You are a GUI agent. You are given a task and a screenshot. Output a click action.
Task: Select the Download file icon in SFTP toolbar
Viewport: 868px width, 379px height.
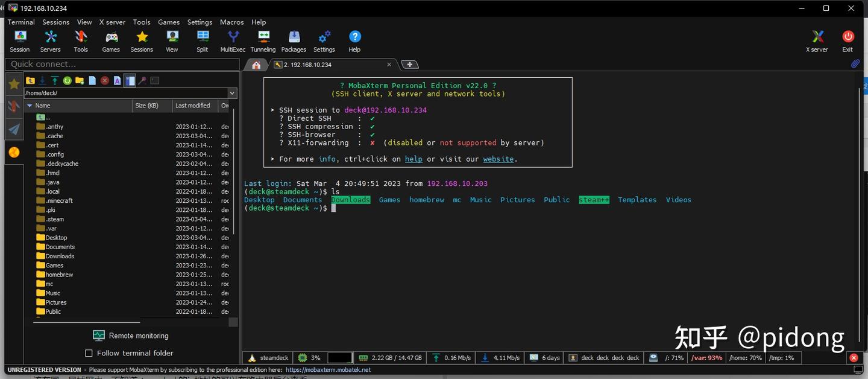point(42,80)
